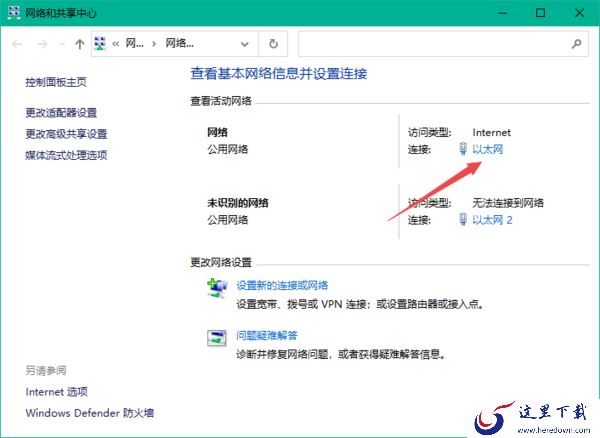Refresh the control panel view
This screenshot has height=438, width=600.
[x=273, y=44]
